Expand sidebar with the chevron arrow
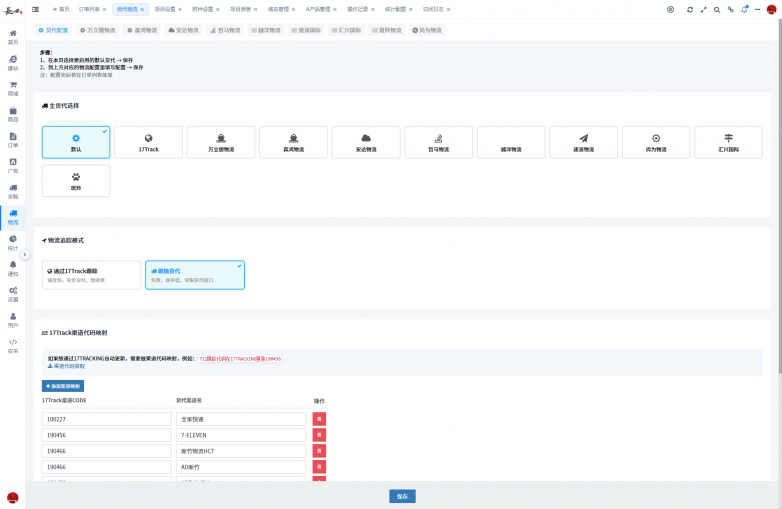The width and height of the screenshot is (782, 509). pos(24,254)
